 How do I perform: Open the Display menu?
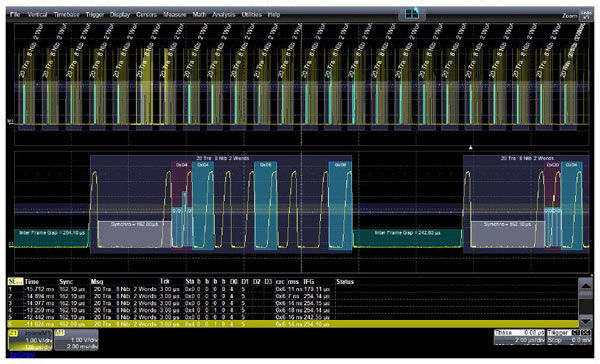point(120,15)
